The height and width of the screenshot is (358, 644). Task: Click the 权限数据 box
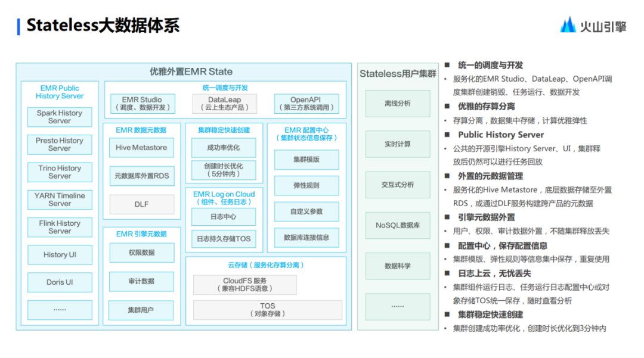[142, 253]
